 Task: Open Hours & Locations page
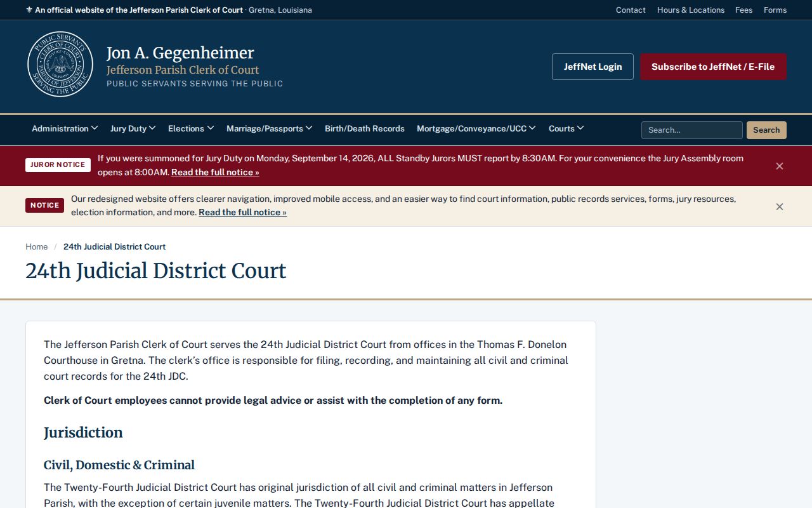[691, 10]
